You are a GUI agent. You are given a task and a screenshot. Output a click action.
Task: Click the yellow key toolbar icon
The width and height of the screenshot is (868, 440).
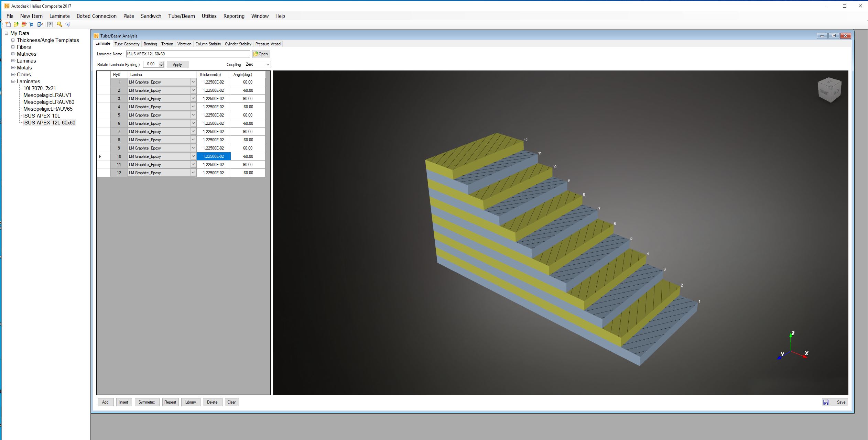point(59,24)
